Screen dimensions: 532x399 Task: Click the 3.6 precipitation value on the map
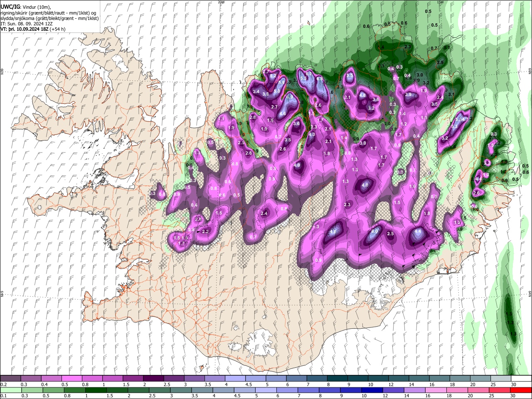[x=297, y=123]
